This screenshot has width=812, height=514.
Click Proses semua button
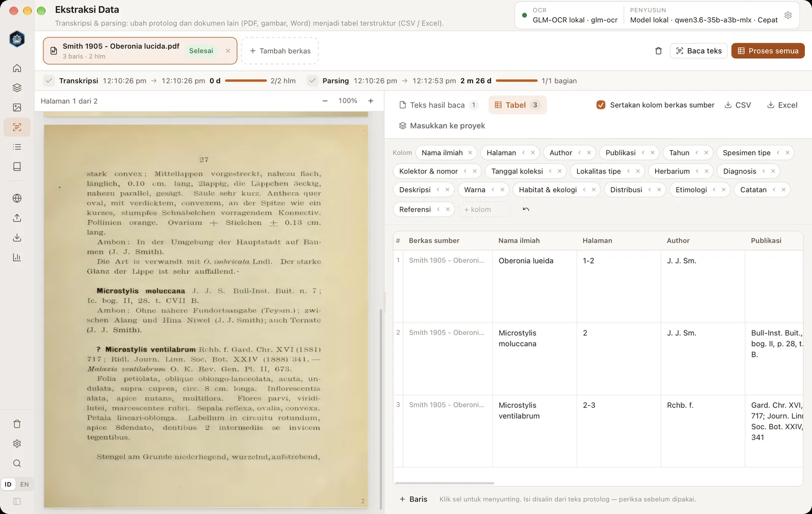[x=768, y=51]
